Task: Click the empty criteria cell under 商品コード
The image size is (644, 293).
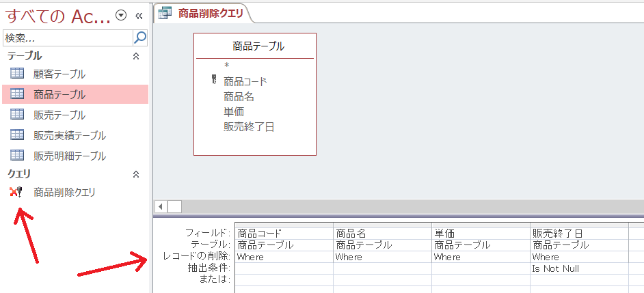Action: [284, 268]
